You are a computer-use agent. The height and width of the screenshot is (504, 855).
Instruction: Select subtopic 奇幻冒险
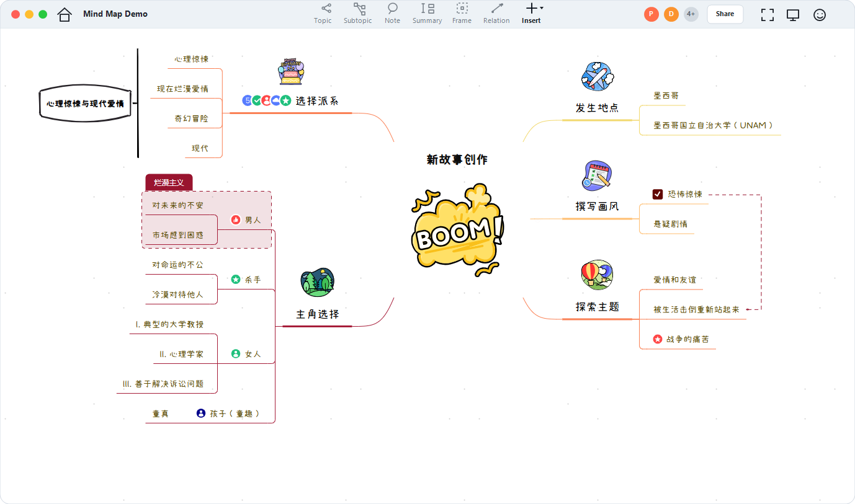coord(192,118)
